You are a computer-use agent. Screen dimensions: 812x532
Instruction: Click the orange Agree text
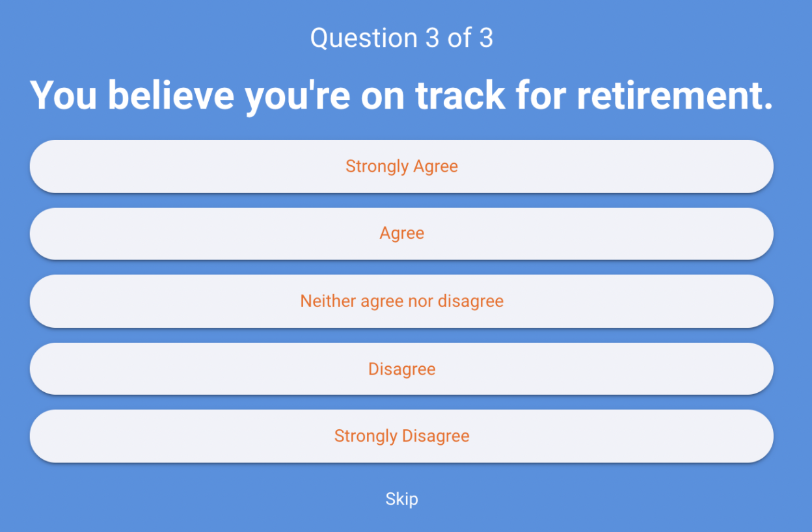pyautogui.click(x=401, y=233)
